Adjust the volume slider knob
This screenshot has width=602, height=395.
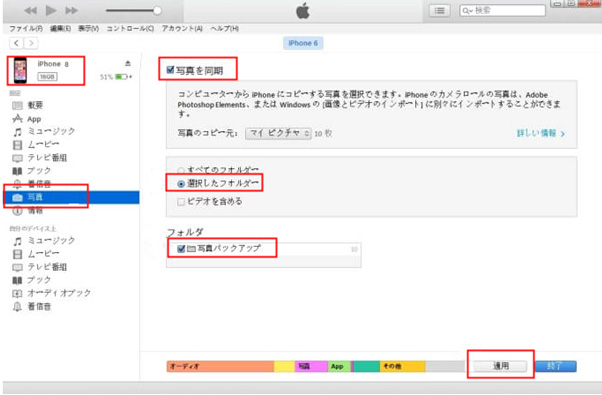(x=157, y=10)
